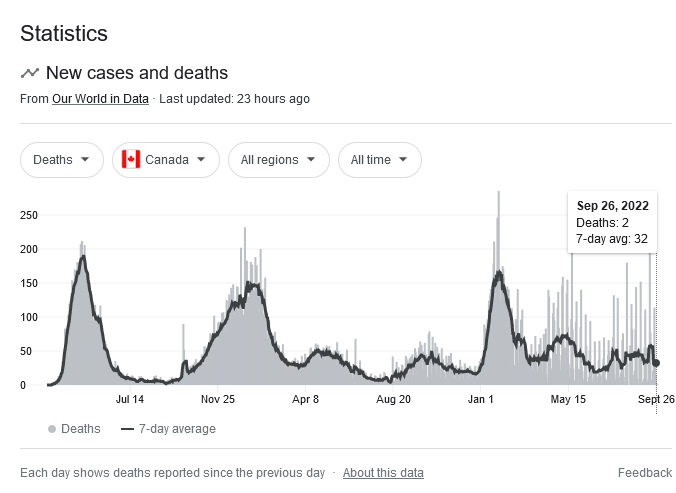
Task: Open the All regions dropdown
Action: click(x=278, y=160)
